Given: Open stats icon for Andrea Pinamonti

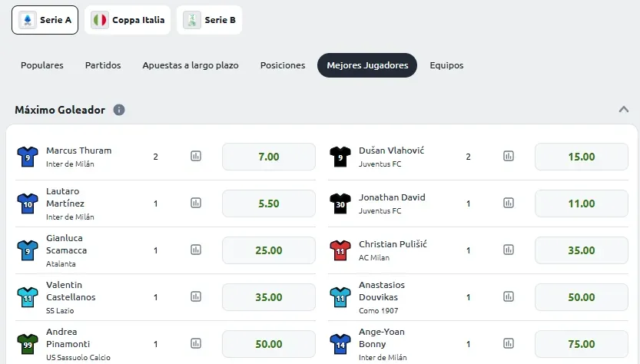Looking at the screenshot, I should point(196,343).
